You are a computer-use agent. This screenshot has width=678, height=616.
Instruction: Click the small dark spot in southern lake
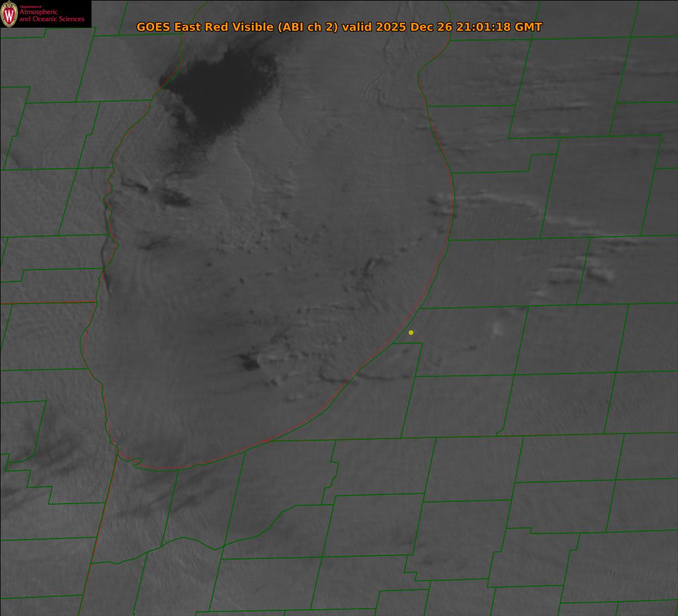coord(249,363)
